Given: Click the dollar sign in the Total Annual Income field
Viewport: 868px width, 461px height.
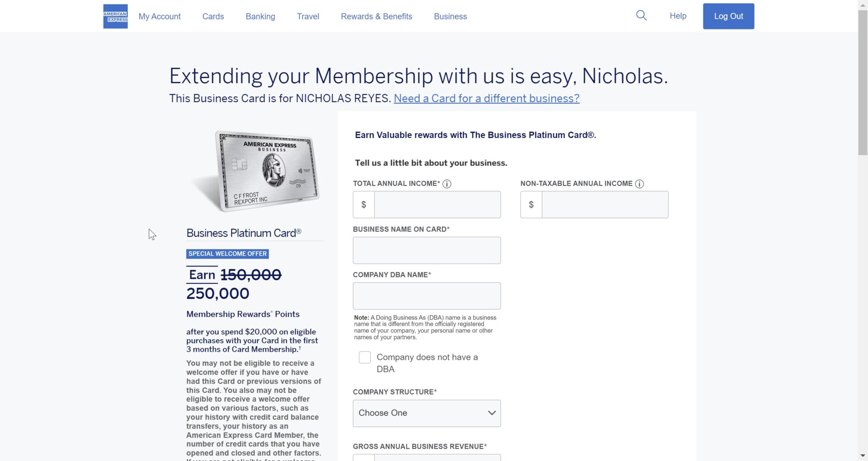Looking at the screenshot, I should pos(363,204).
